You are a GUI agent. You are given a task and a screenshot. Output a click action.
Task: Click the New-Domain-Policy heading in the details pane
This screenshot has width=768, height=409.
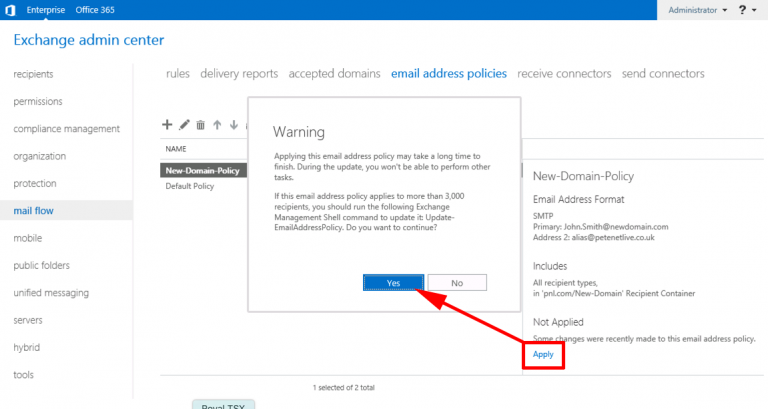click(x=583, y=176)
